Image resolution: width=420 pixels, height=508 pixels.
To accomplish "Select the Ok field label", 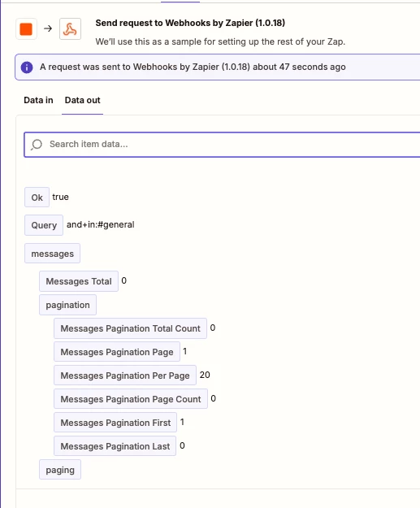I will click(37, 198).
